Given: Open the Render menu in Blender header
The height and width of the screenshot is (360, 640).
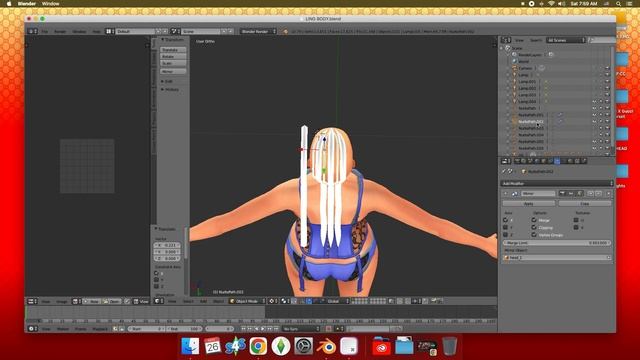Looking at the screenshot, I should [x=60, y=31].
